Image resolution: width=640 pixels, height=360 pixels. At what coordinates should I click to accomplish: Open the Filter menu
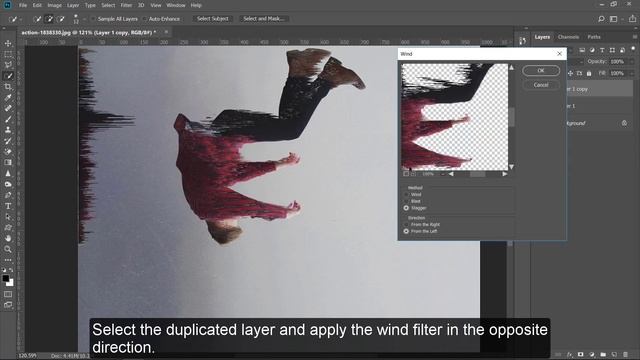[x=126, y=5]
